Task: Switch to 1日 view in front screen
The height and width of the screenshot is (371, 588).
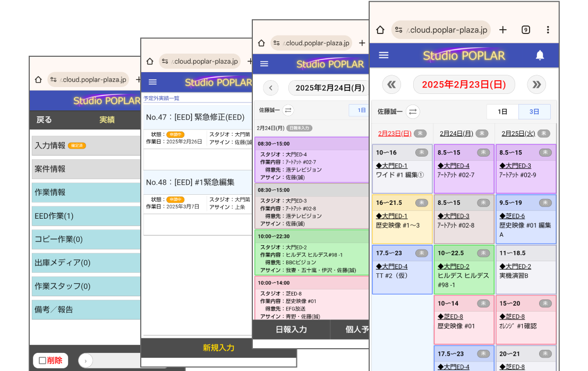Action: click(502, 111)
